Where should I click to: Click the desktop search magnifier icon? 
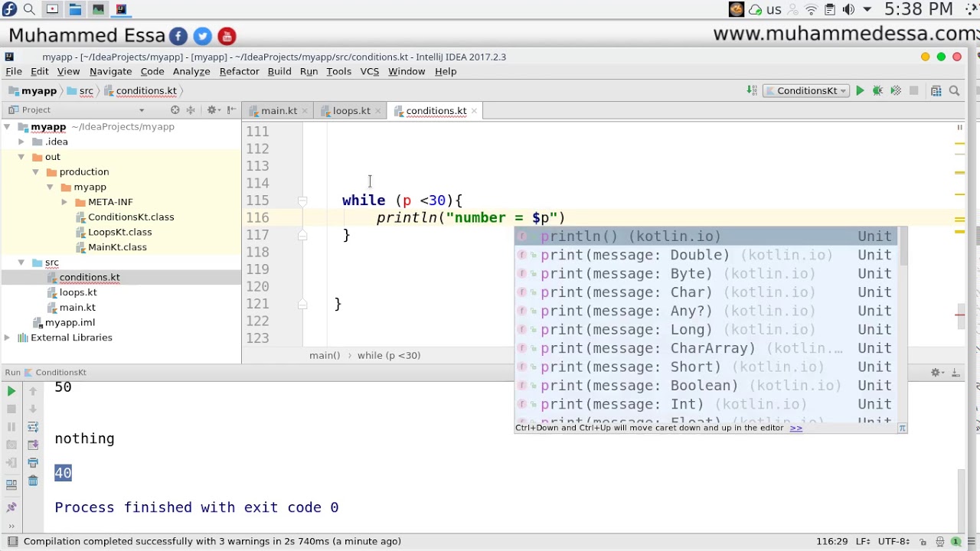tap(29, 9)
